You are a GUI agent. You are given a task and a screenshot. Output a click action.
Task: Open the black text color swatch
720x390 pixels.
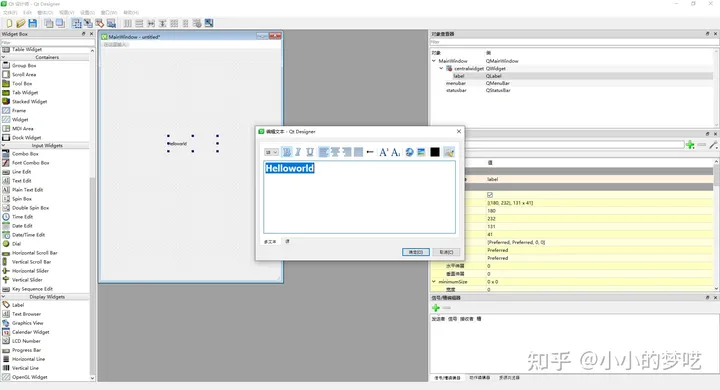pos(435,152)
